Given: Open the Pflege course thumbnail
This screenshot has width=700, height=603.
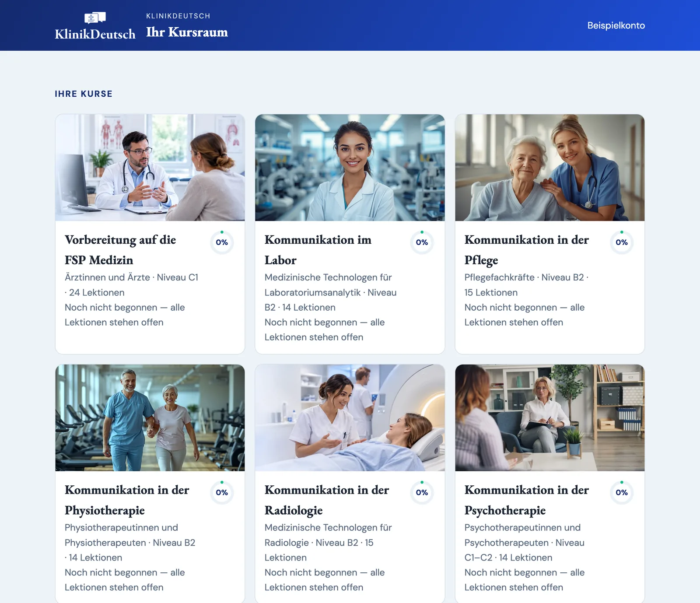Looking at the screenshot, I should tap(550, 168).
